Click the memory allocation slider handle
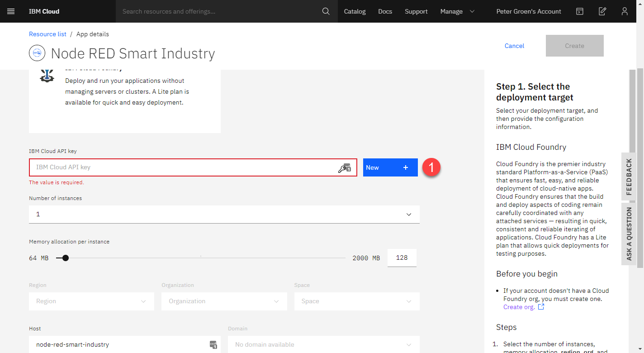Screen dimensions: 644x353 (66, 258)
